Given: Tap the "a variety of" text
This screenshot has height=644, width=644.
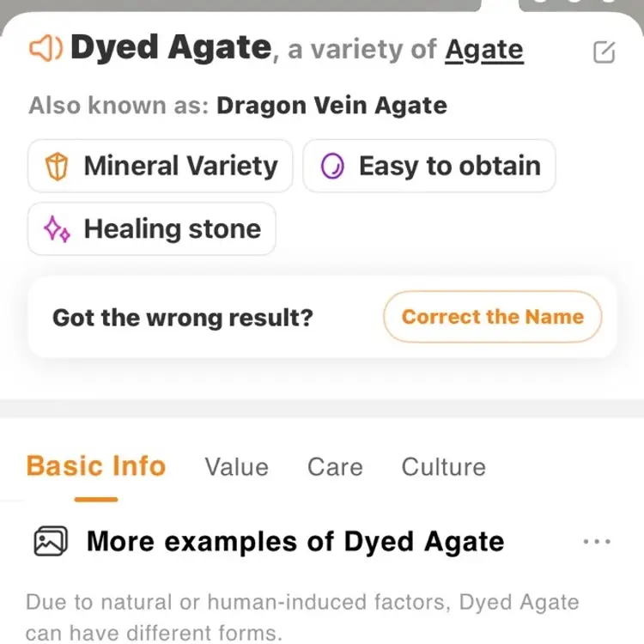Looking at the screenshot, I should [361, 51].
